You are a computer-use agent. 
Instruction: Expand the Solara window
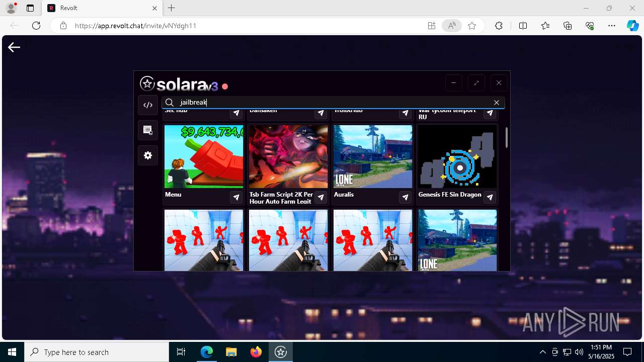(x=476, y=83)
